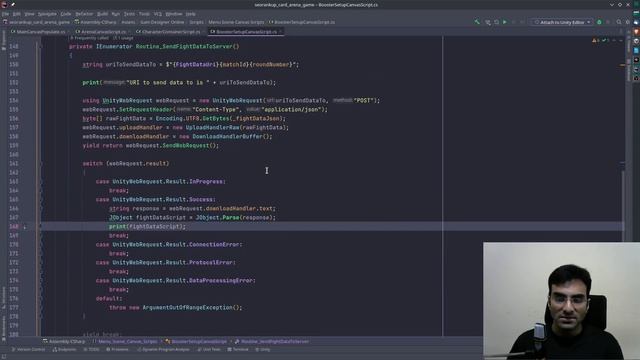This screenshot has height=360, width=640.
Task: Open the Window menu
Action: [174, 14]
